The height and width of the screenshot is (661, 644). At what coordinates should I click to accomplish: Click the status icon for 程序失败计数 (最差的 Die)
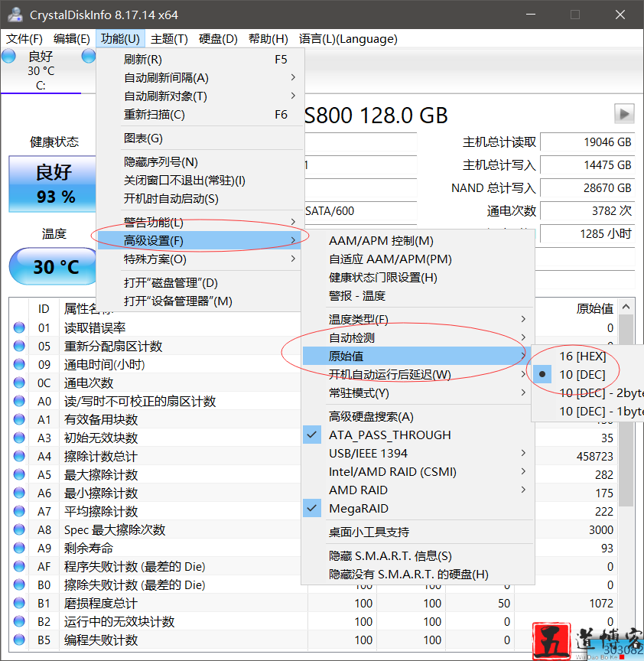coord(19,566)
